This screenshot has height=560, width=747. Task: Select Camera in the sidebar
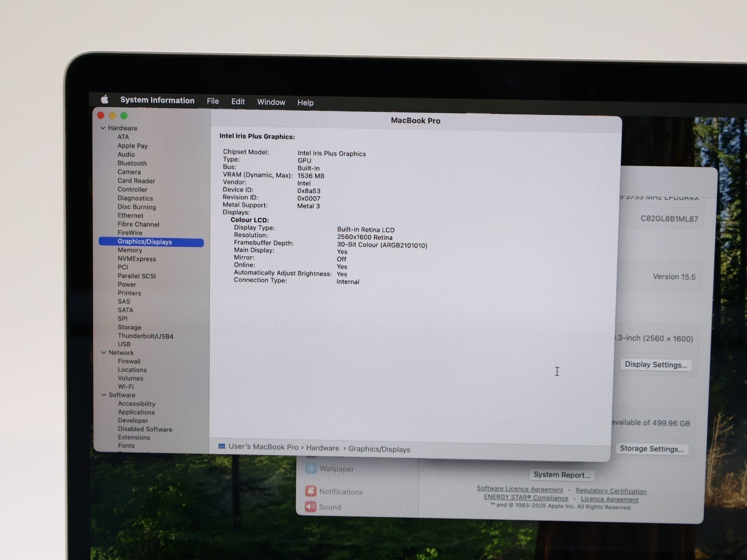point(129,172)
